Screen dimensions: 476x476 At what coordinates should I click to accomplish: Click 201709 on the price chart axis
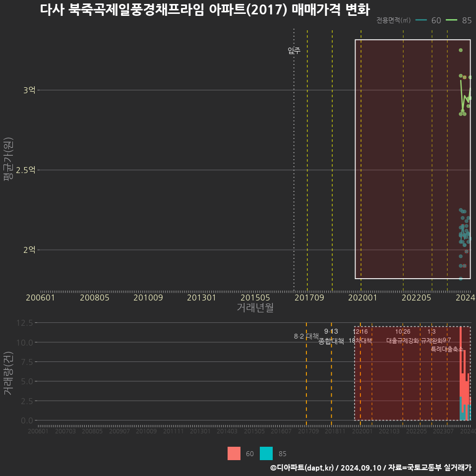pos(309,297)
